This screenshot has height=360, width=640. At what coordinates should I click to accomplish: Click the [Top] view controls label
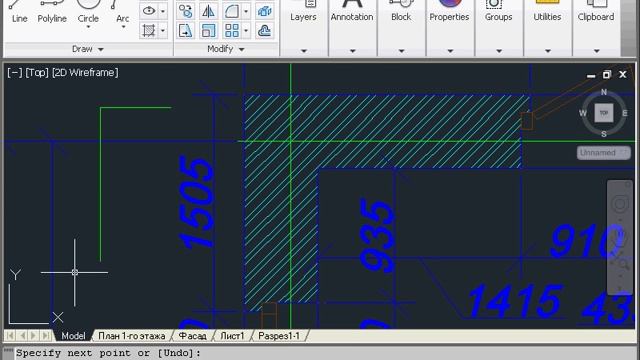tap(37, 73)
